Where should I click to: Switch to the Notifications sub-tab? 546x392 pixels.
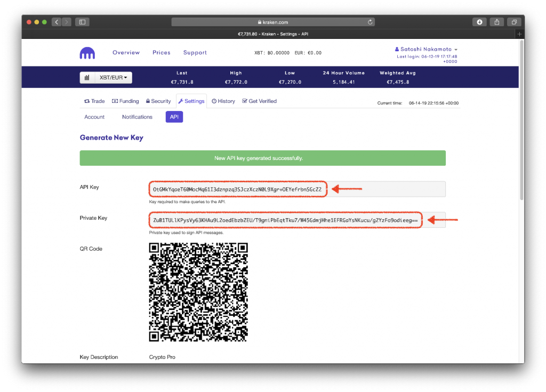[137, 117]
